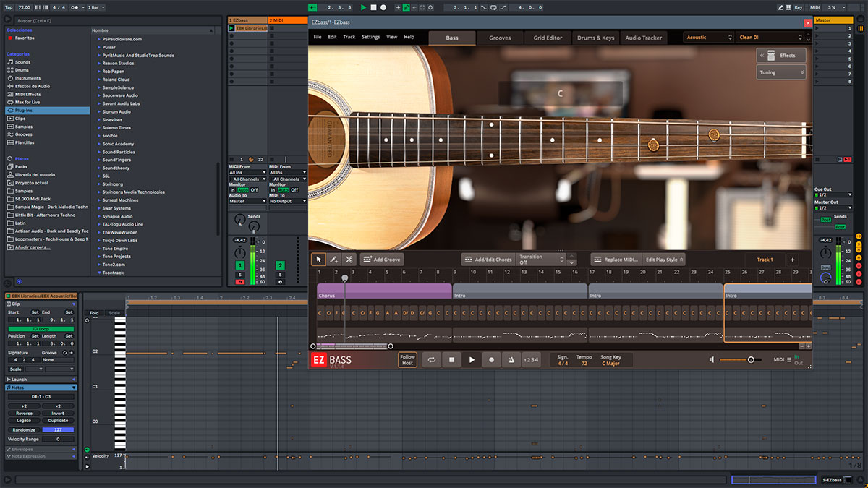Switch to the Grooves tab in EZbass
The height and width of the screenshot is (488, 868).
[x=500, y=38]
